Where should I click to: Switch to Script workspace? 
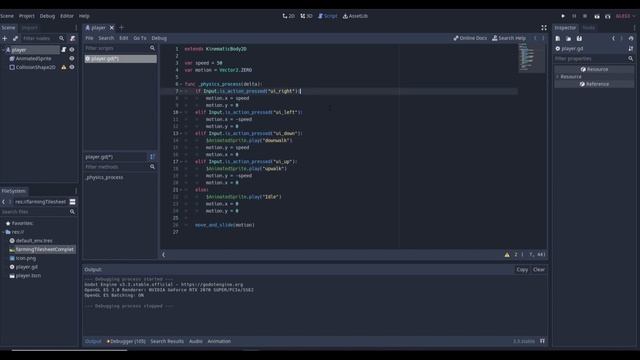pyautogui.click(x=327, y=16)
